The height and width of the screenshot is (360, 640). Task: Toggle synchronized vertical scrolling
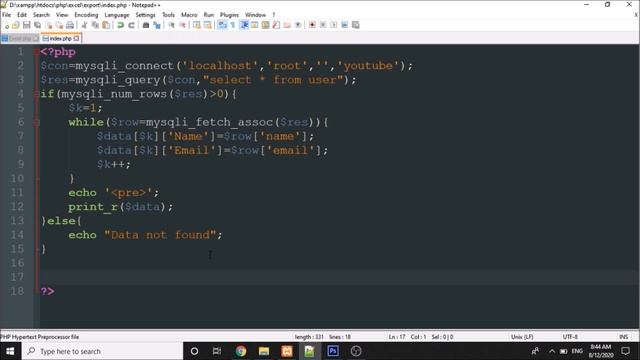(x=197, y=25)
